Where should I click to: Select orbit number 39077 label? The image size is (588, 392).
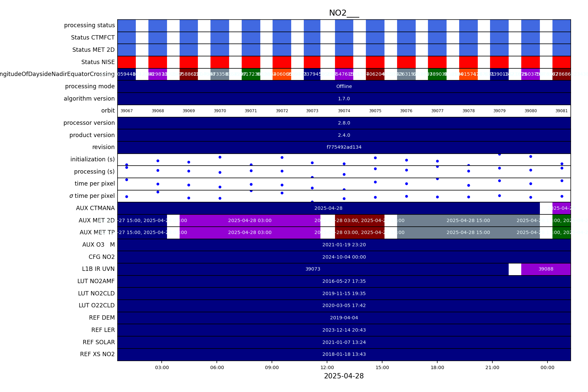coord(437,111)
